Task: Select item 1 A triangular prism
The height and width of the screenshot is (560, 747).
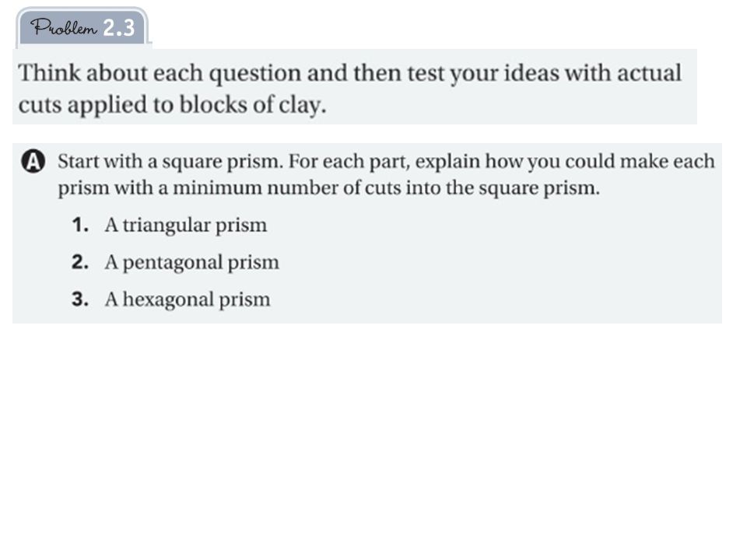Action: coord(170,225)
